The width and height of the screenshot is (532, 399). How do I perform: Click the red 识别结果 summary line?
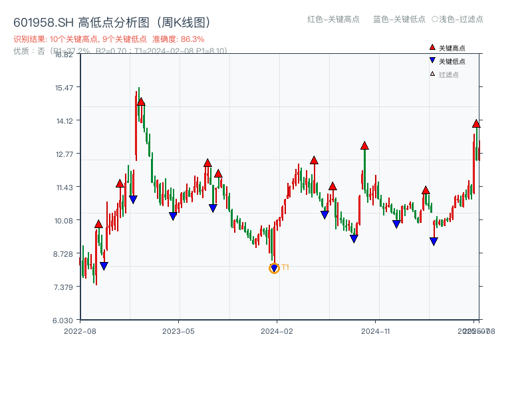[109, 39]
